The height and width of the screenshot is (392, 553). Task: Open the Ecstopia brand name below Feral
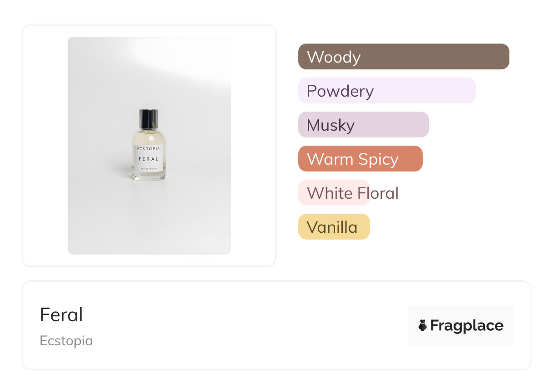coord(66,341)
